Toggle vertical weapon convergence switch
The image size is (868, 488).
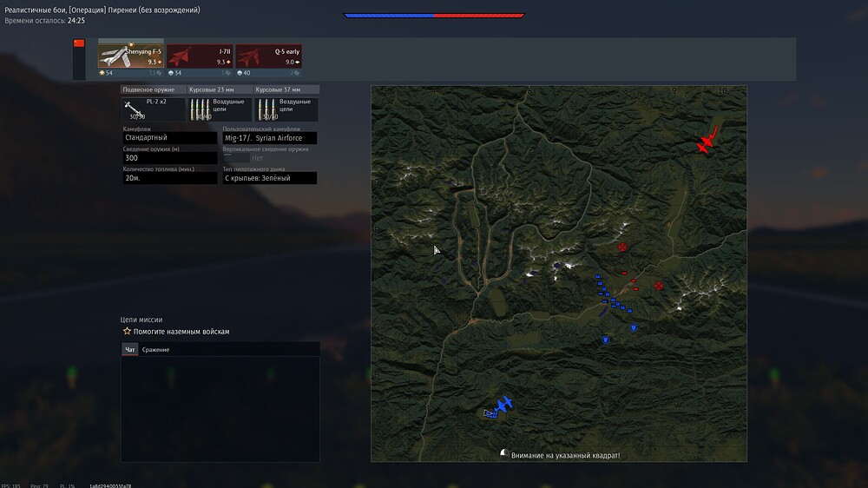pos(235,158)
